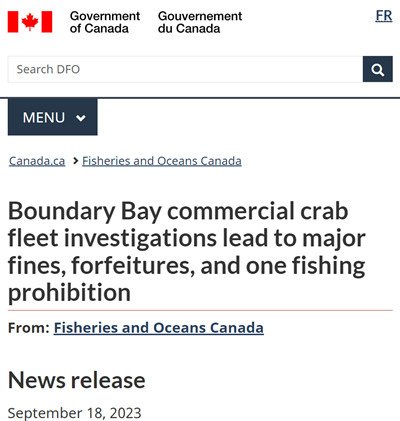
Task: Focus the Search DFO input field
Action: [x=185, y=69]
